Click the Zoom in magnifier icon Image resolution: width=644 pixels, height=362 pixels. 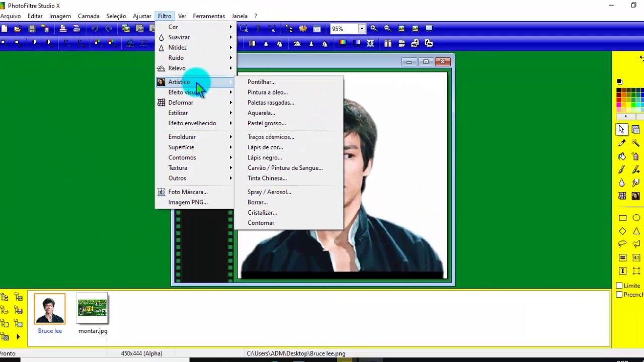374,29
